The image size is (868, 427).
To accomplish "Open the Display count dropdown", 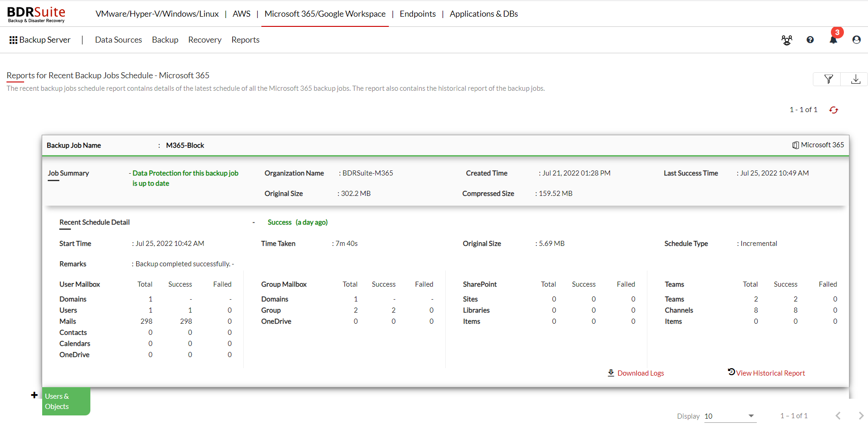I will pyautogui.click(x=729, y=416).
